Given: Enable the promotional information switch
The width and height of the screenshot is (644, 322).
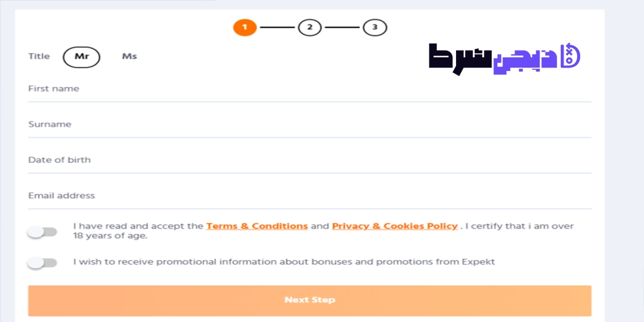Looking at the screenshot, I should point(42,263).
